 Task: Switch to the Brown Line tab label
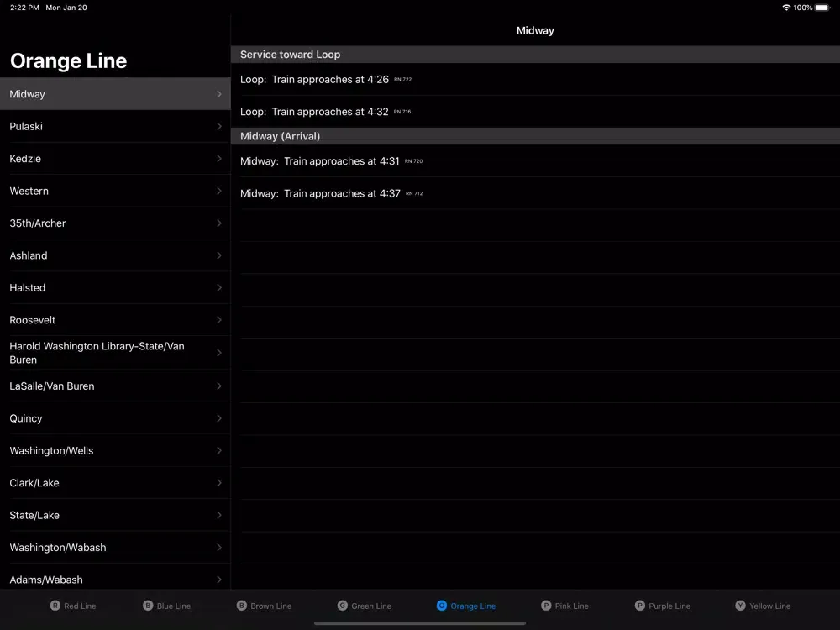(271, 606)
